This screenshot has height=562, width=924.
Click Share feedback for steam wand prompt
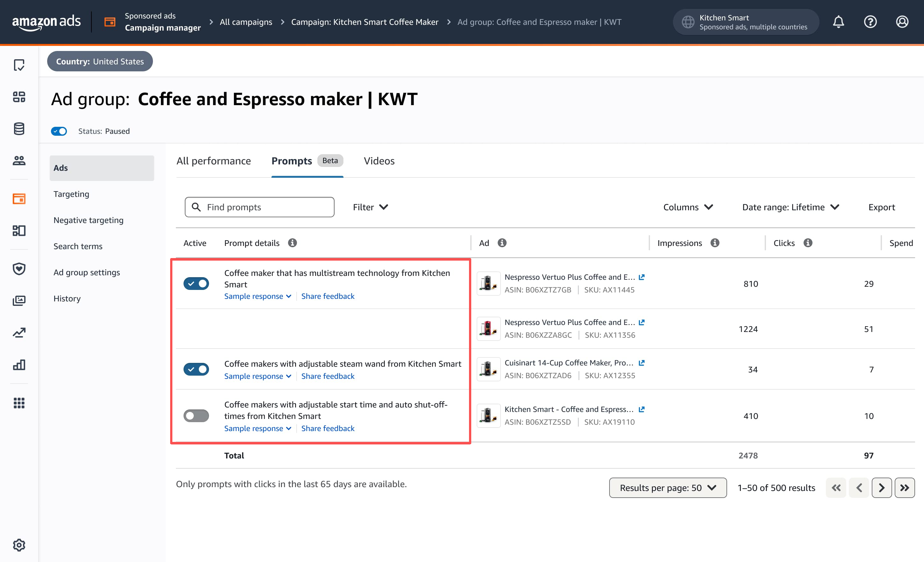pyautogui.click(x=328, y=376)
